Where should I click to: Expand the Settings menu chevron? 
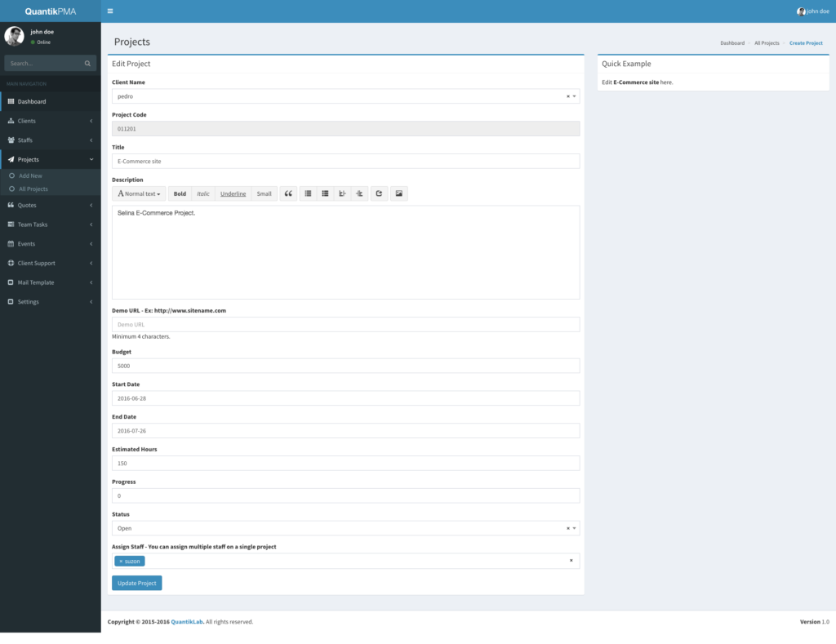tap(91, 302)
